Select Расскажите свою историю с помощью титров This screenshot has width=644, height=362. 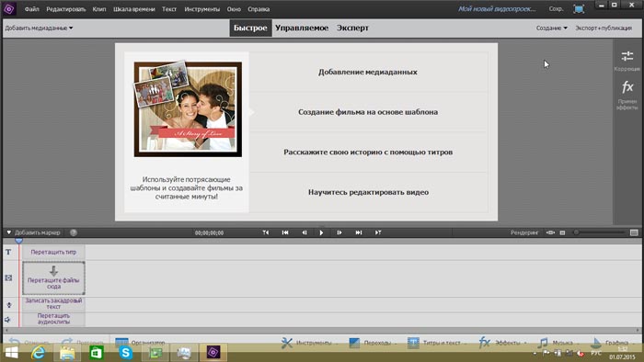coord(368,153)
